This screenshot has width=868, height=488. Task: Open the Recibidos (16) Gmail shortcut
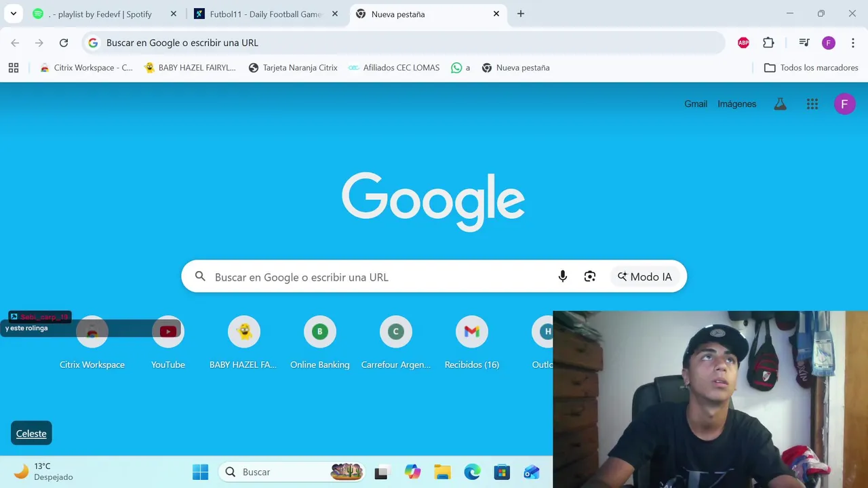tap(472, 343)
